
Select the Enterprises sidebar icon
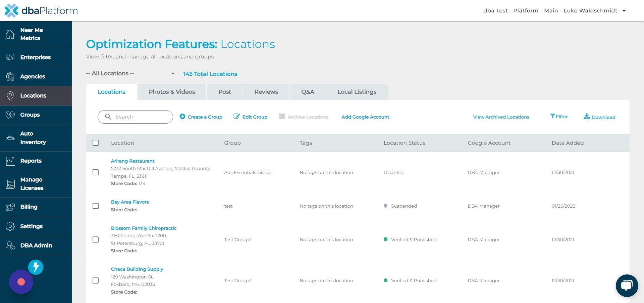point(10,57)
